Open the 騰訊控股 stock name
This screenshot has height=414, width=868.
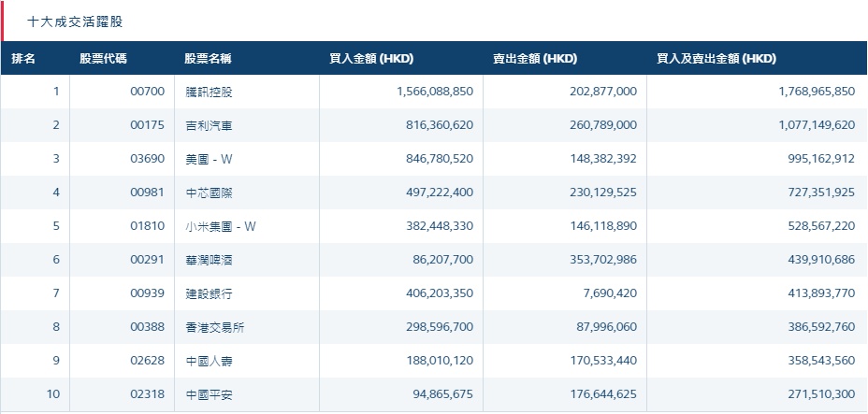[x=209, y=92]
